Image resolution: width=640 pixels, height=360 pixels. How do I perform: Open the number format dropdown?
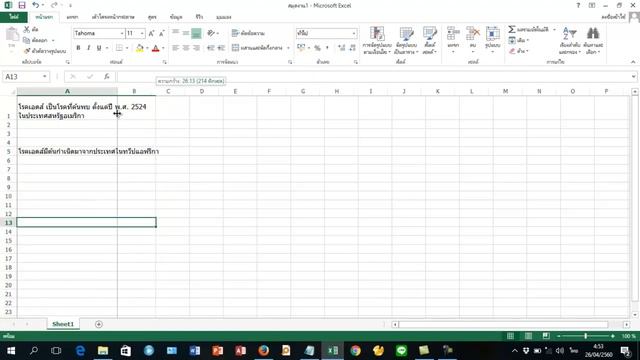click(x=354, y=33)
